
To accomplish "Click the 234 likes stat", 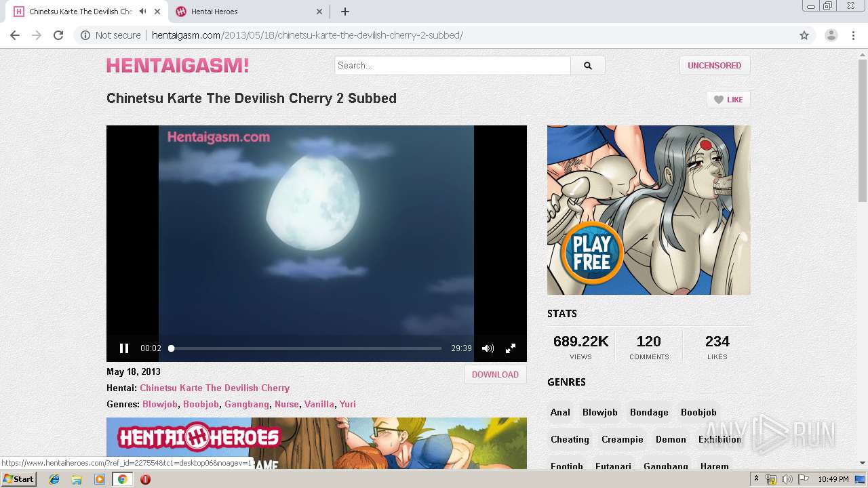I will [717, 346].
